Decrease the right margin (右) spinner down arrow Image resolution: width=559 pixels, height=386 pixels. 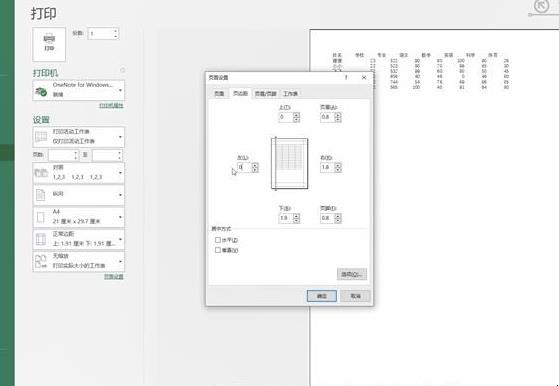(338, 170)
